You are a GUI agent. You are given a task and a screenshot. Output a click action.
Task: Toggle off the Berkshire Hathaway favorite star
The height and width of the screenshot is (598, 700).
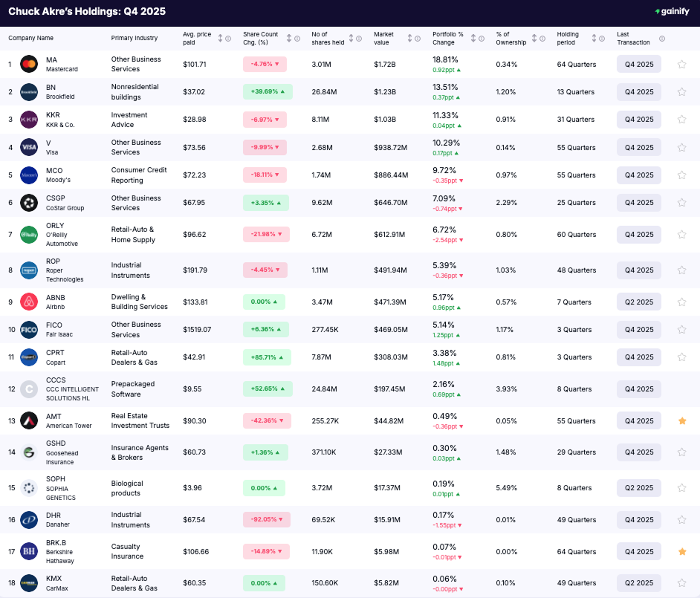(681, 551)
